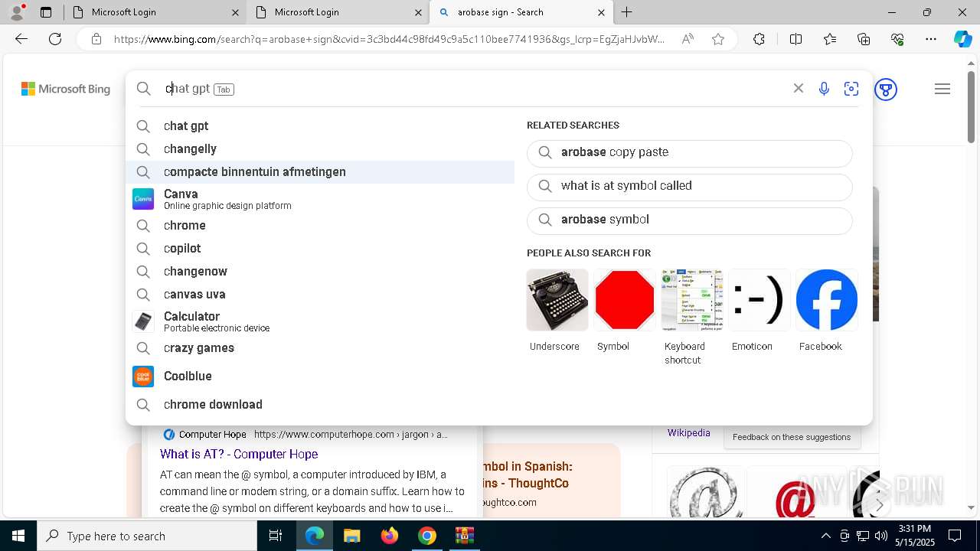Pick the crazy games suggestion
Image resolution: width=980 pixels, height=551 pixels.
(320, 347)
